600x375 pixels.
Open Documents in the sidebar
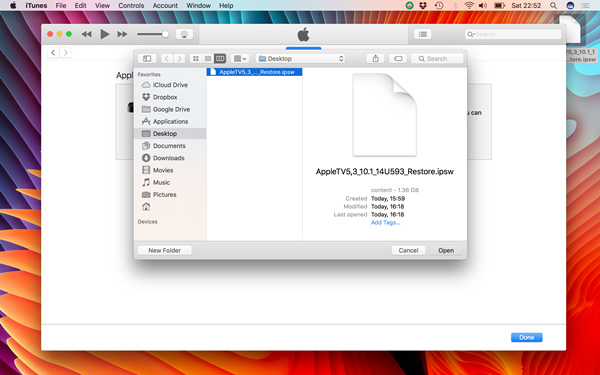(x=170, y=146)
